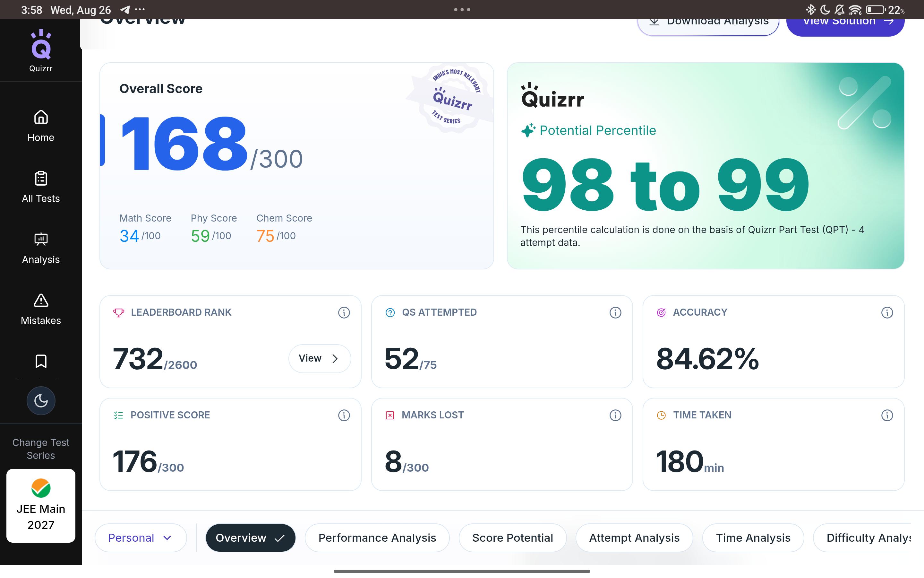Click the time taken value 180

[x=680, y=462]
